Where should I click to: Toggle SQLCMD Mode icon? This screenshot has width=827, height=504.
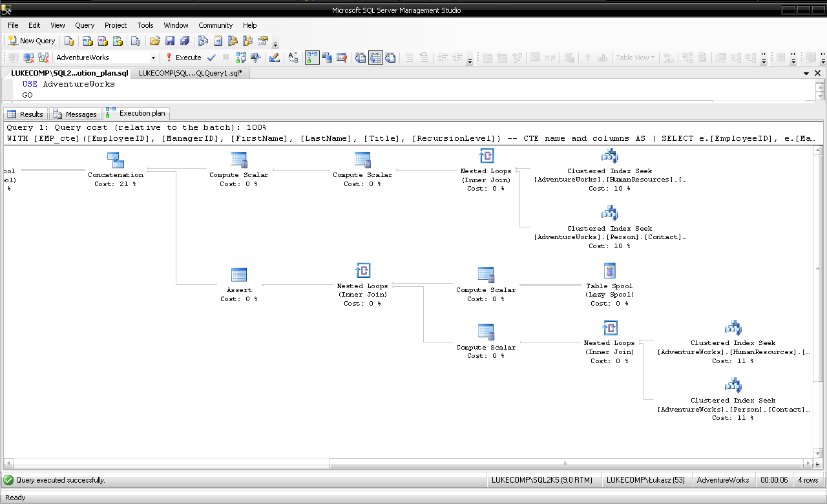(342, 58)
